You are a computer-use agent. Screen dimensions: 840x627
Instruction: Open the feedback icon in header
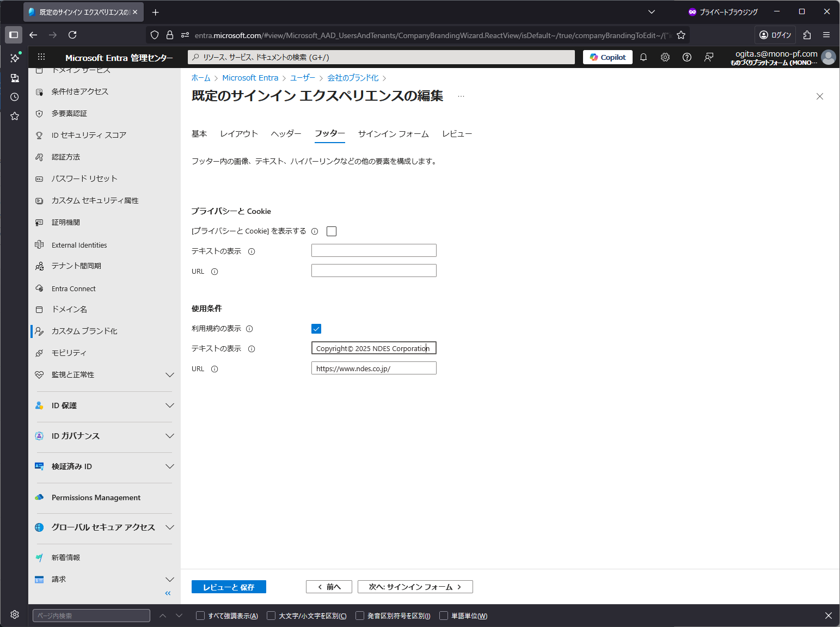click(709, 57)
